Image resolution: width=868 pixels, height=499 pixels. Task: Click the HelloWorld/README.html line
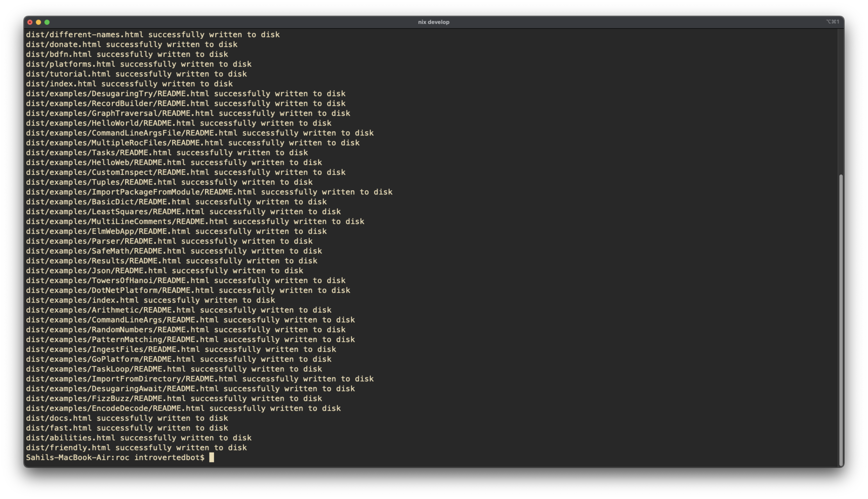179,123
